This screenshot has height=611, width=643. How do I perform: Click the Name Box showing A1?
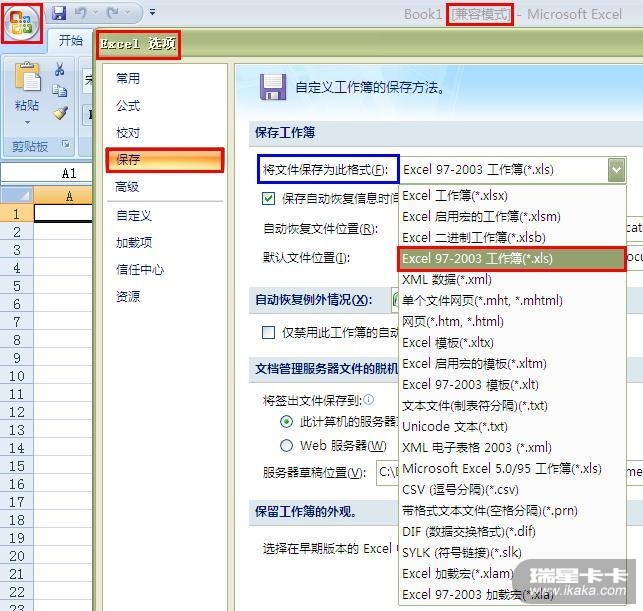(46, 173)
